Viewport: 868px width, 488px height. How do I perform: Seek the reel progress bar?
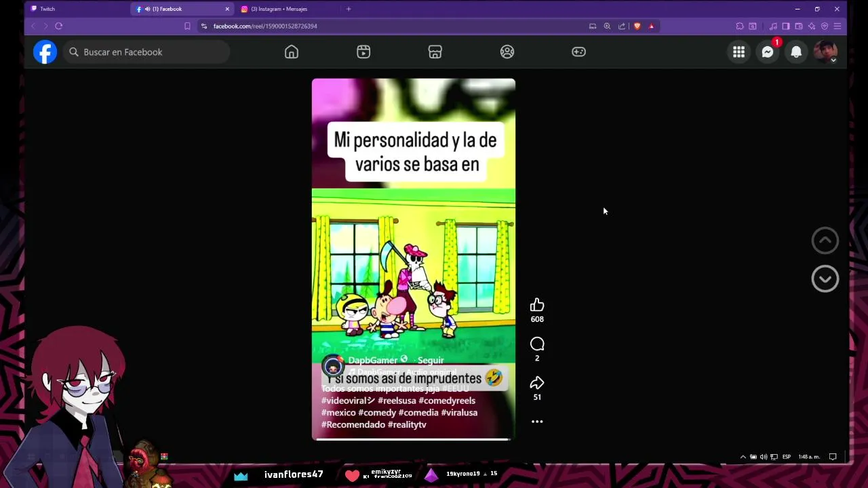(x=413, y=439)
